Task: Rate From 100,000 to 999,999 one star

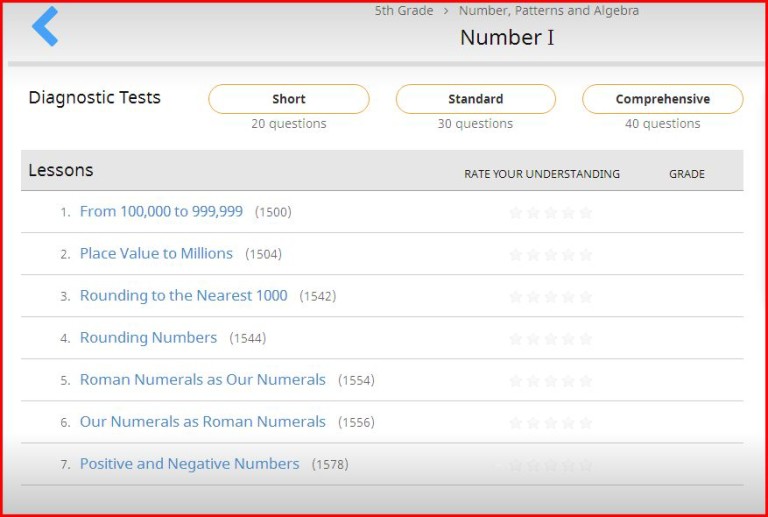Action: 516,212
